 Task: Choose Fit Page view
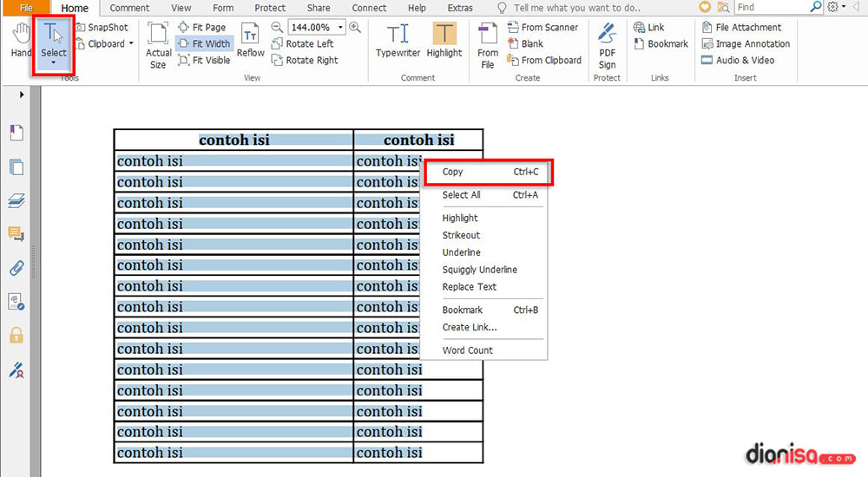point(202,27)
